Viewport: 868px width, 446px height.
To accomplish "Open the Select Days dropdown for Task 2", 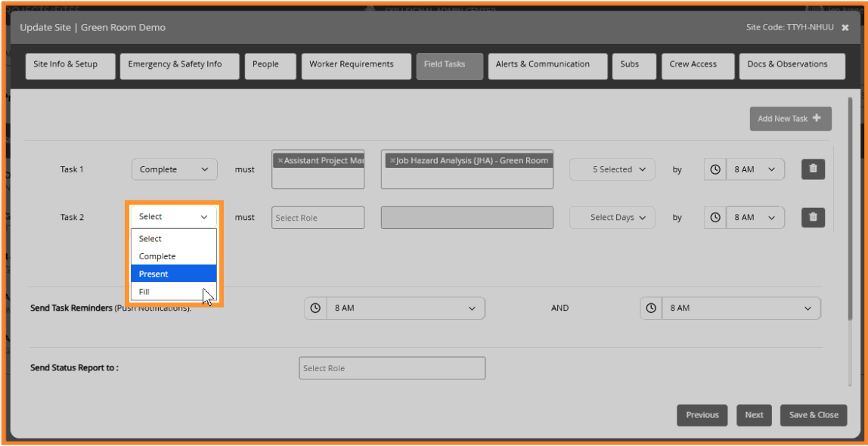I will 612,217.
